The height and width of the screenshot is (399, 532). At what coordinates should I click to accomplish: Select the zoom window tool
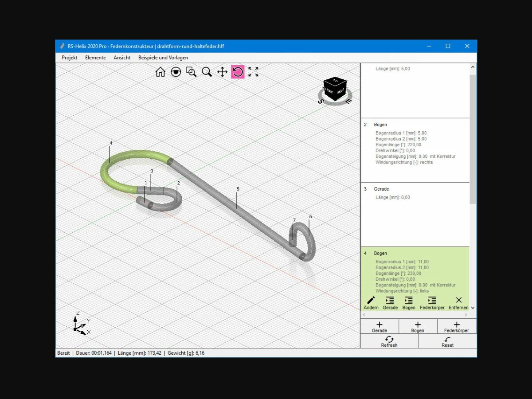click(x=191, y=72)
